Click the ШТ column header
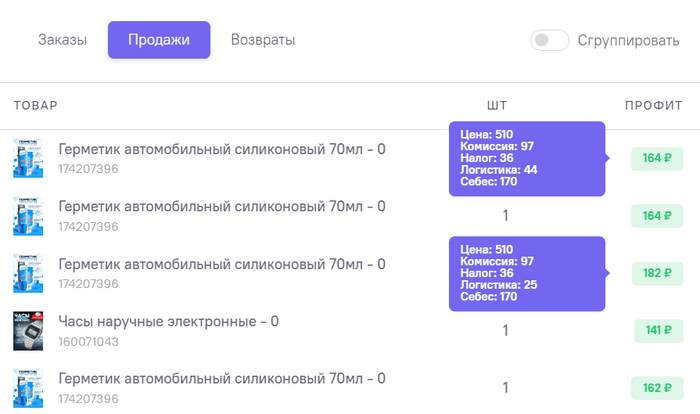700x414 pixels. (x=497, y=105)
